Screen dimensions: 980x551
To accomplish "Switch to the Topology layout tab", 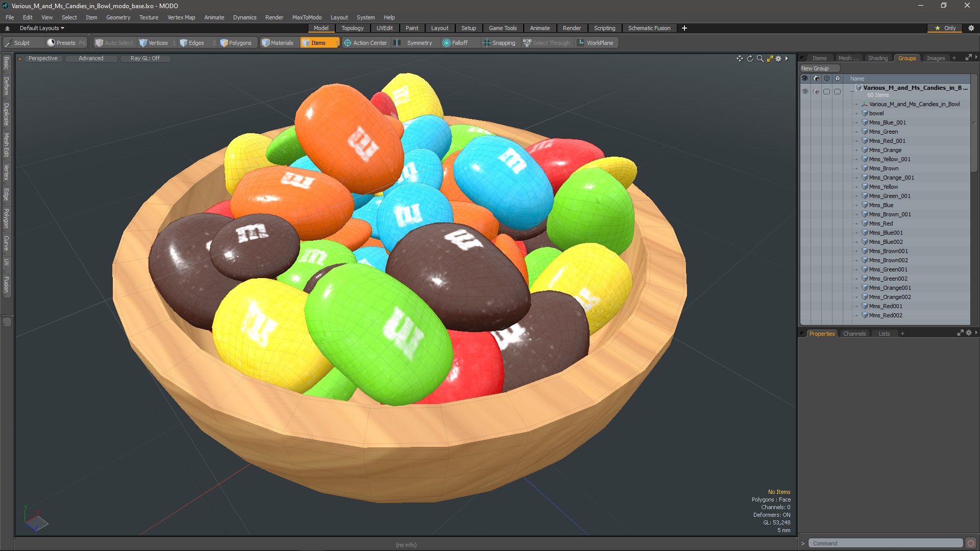I will click(x=352, y=28).
